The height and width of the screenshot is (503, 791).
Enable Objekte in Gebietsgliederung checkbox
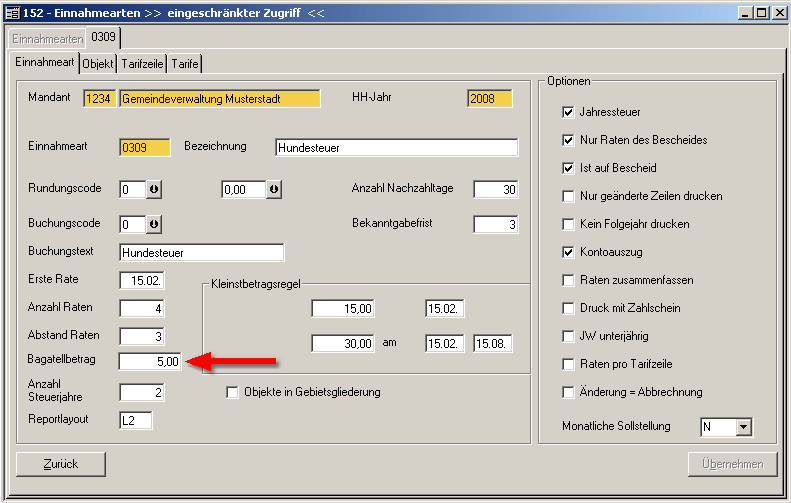(233, 392)
